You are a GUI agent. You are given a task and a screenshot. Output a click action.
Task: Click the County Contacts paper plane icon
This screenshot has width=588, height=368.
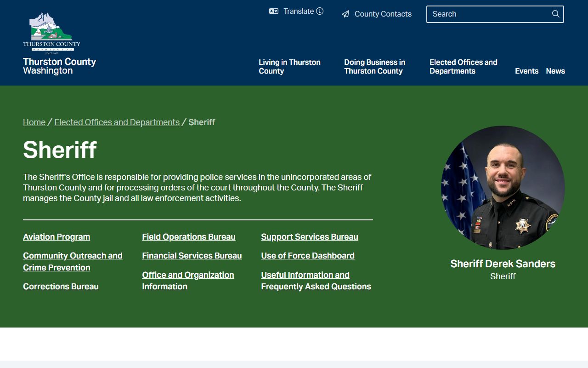345,14
